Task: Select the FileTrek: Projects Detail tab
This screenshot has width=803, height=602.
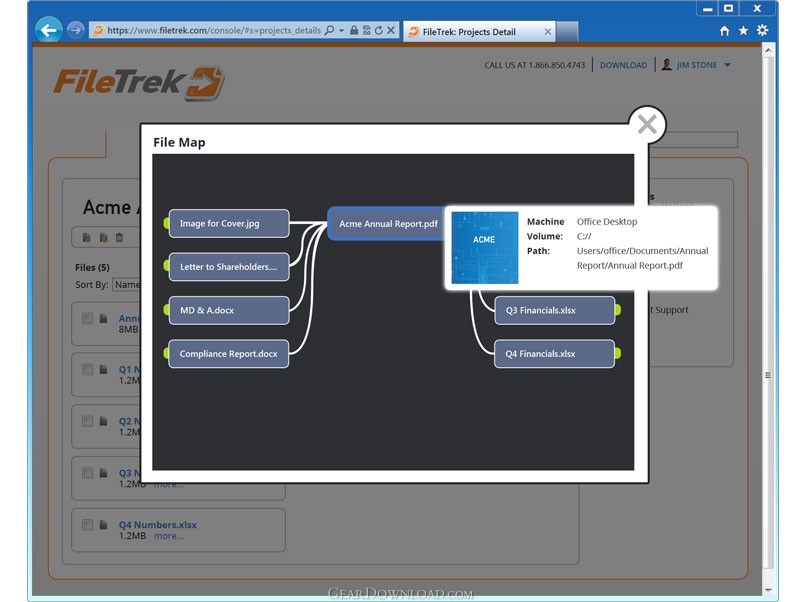Action: [x=478, y=32]
